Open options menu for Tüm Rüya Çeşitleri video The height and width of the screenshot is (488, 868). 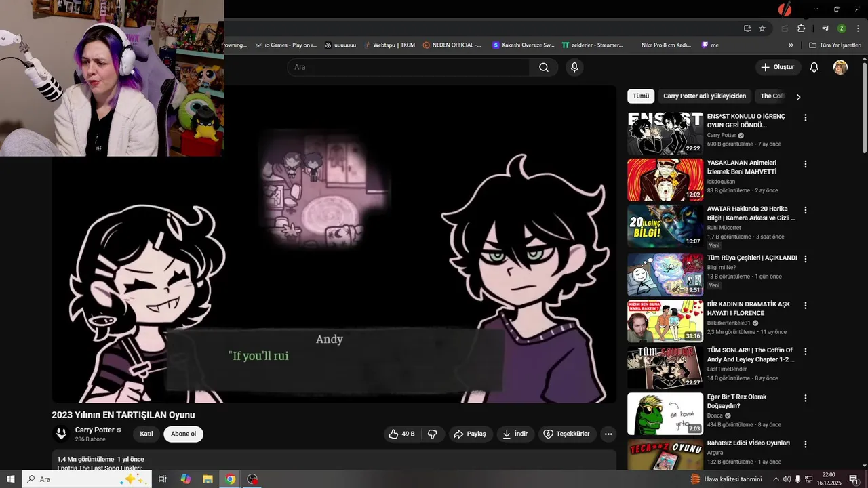click(x=806, y=259)
